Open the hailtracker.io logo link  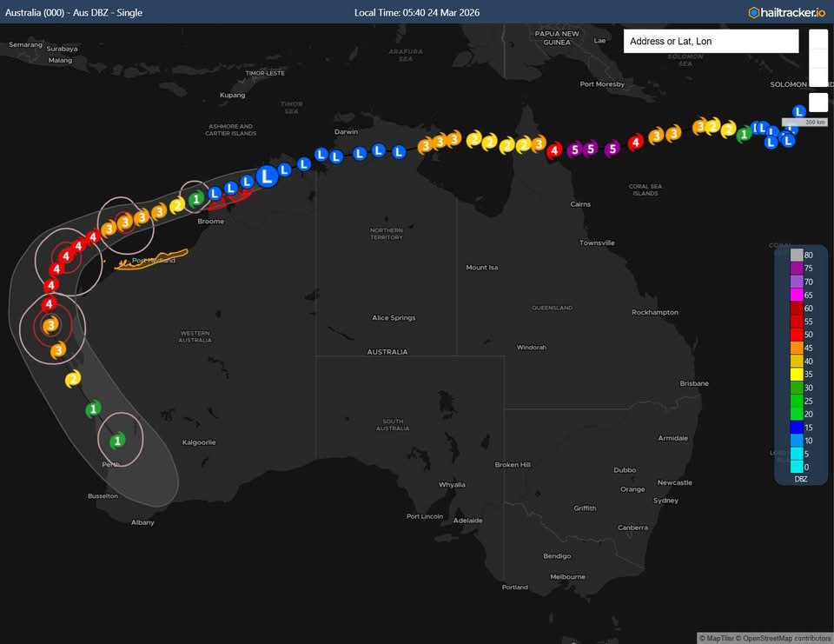tap(786, 12)
